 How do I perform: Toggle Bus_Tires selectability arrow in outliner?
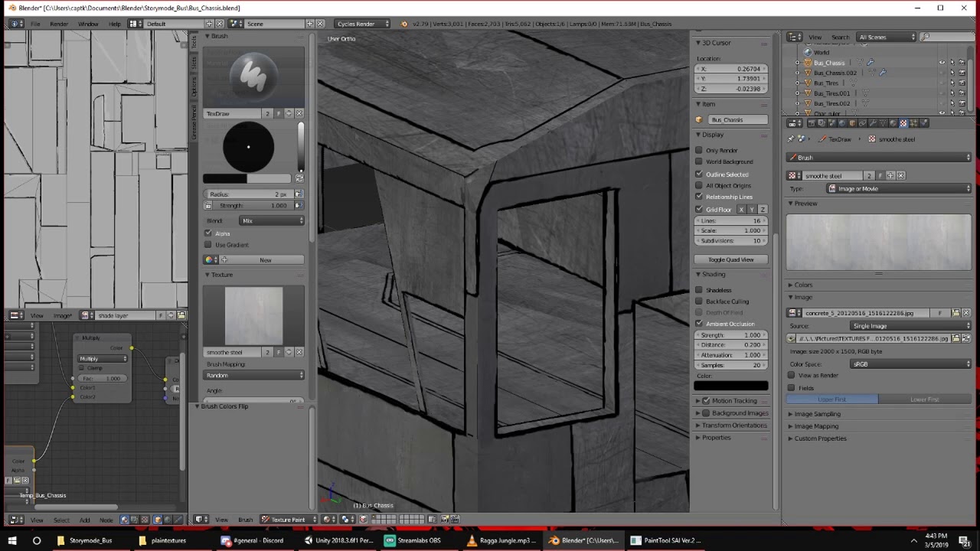point(952,83)
